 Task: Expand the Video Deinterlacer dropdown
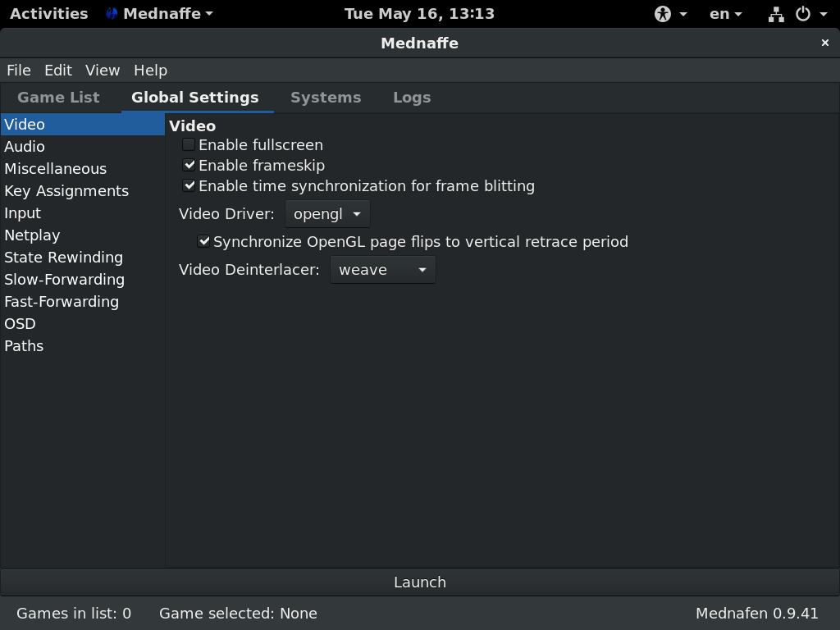pos(382,270)
